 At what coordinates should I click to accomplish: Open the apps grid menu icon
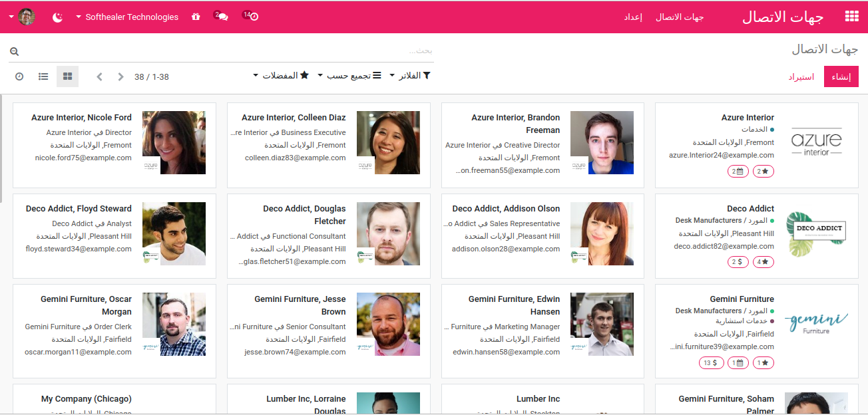click(x=851, y=17)
